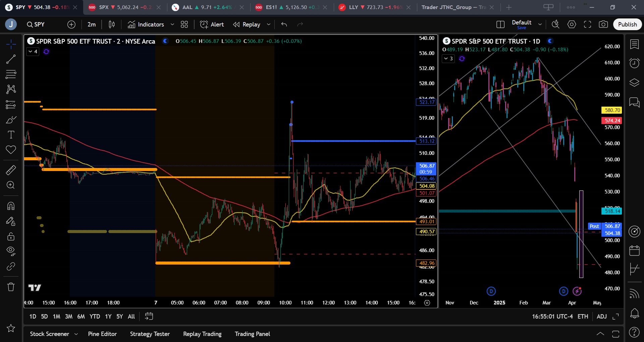Expand the 3 indicators legend on daily chart

pyautogui.click(x=448, y=59)
